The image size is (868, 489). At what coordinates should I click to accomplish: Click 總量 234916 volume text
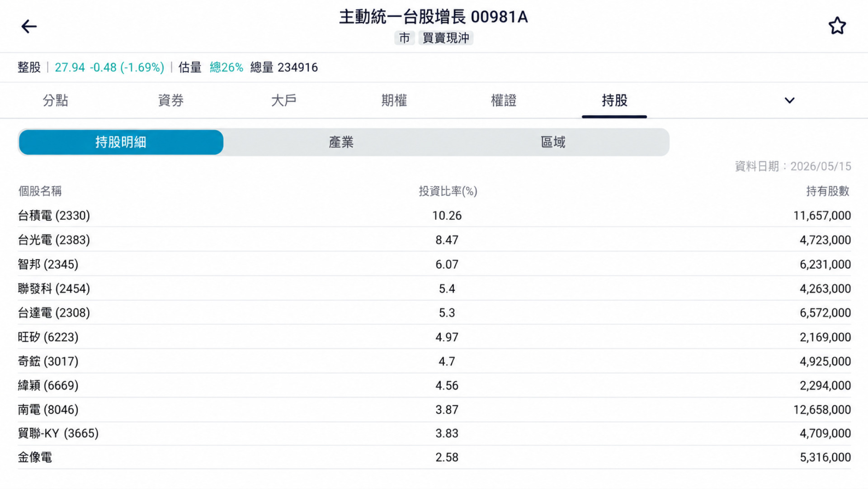(x=284, y=67)
